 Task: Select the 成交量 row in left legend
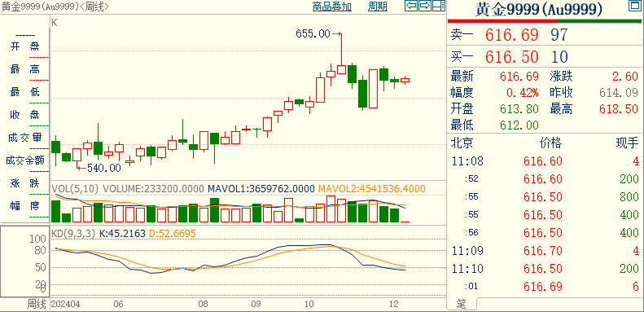[24, 138]
